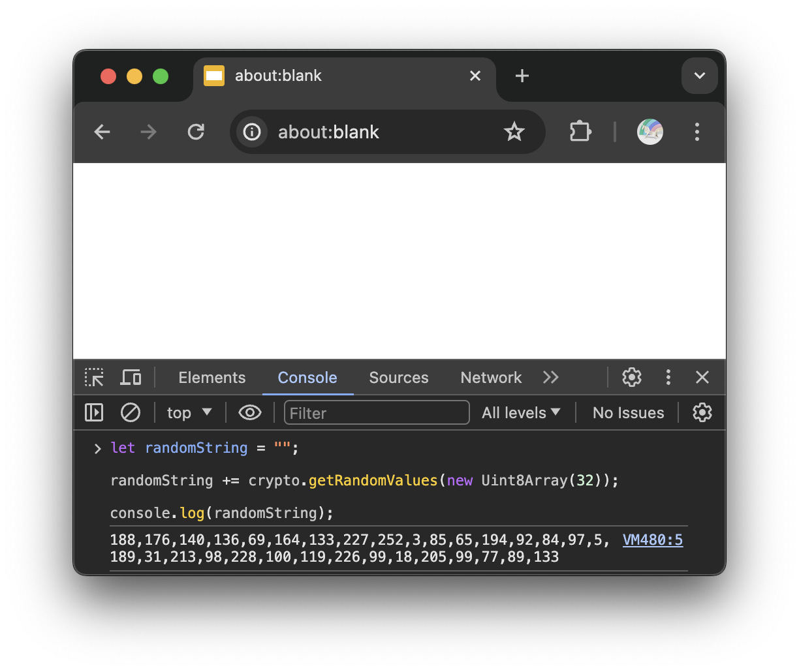Click the console.log(randomString) line
Image resolution: width=799 pixels, height=672 pixels.
tap(222, 513)
